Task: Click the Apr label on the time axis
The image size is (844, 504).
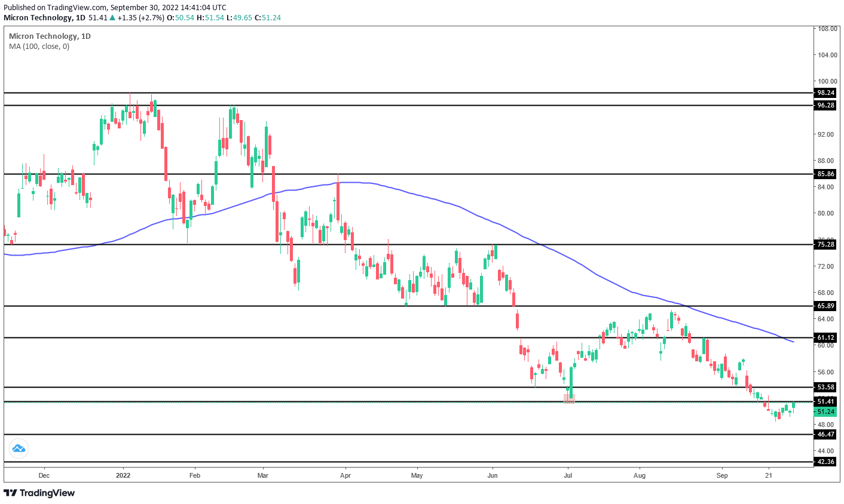Action: tap(345, 476)
